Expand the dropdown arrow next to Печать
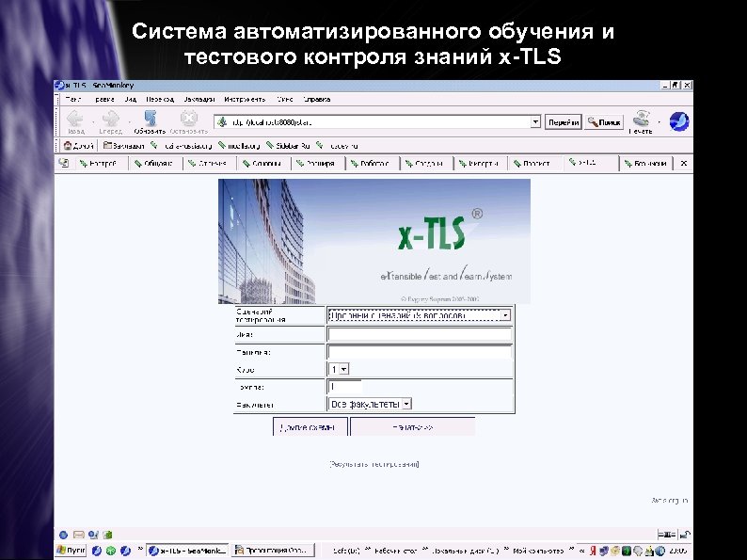 660,122
